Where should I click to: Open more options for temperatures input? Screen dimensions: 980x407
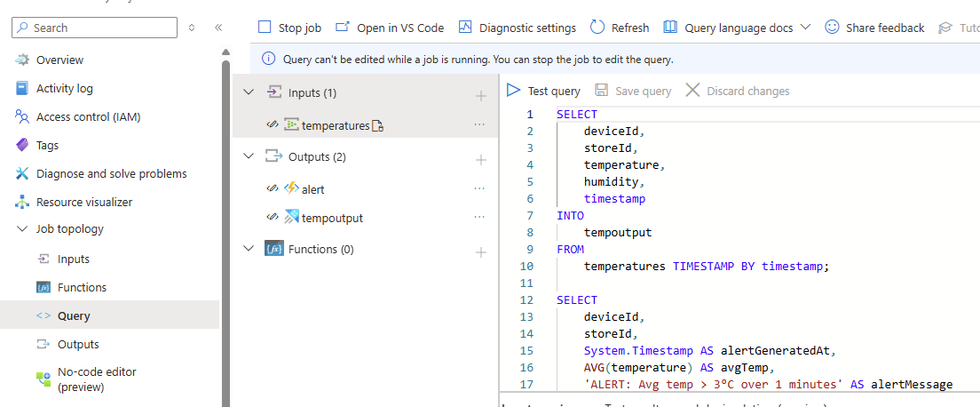tap(479, 124)
